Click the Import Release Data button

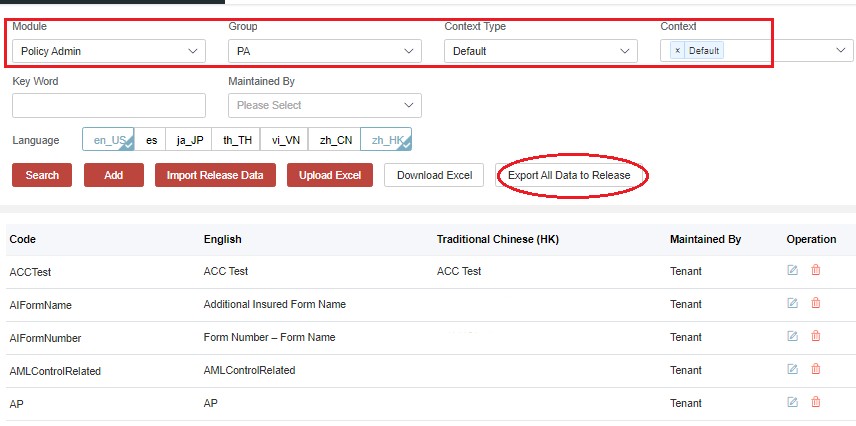tap(215, 175)
